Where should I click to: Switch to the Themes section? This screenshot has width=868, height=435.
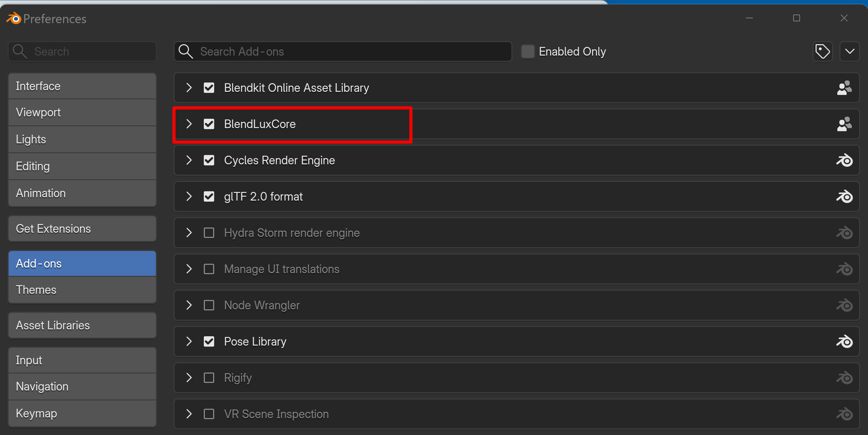82,290
